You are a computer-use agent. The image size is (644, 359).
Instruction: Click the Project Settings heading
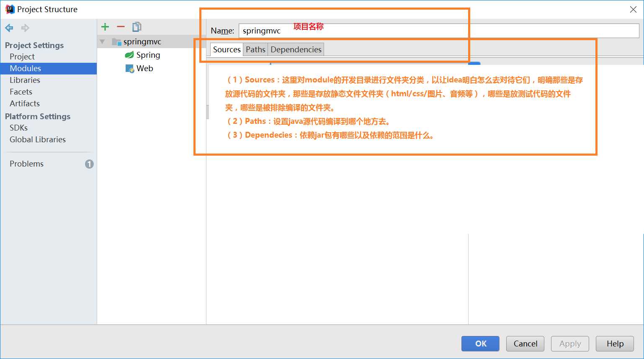(x=34, y=45)
